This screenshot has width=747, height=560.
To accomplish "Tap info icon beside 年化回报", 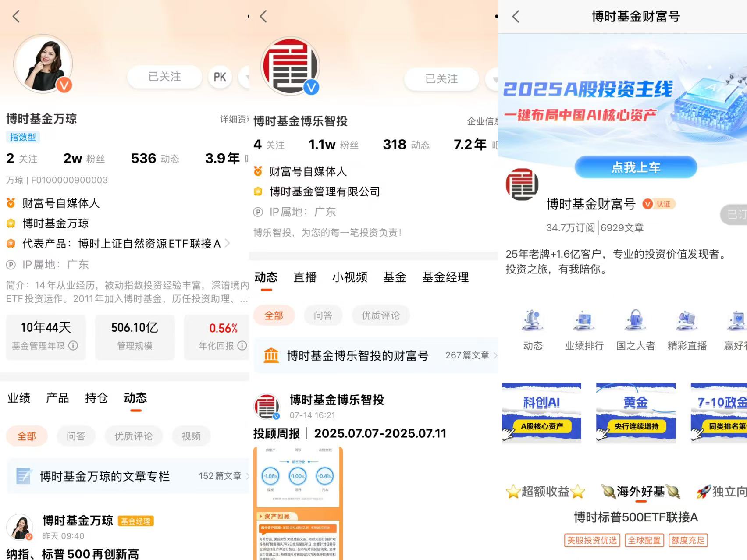I will coord(242,346).
